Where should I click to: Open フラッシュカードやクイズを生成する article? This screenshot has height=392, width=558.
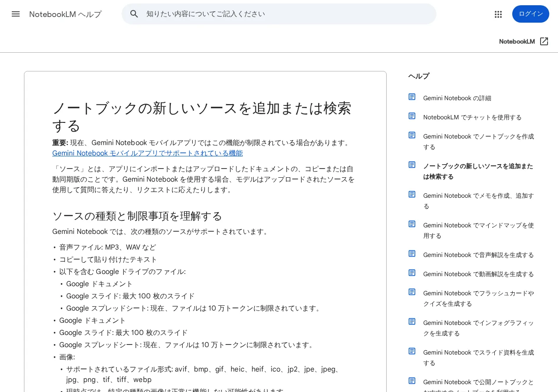pyautogui.click(x=479, y=298)
